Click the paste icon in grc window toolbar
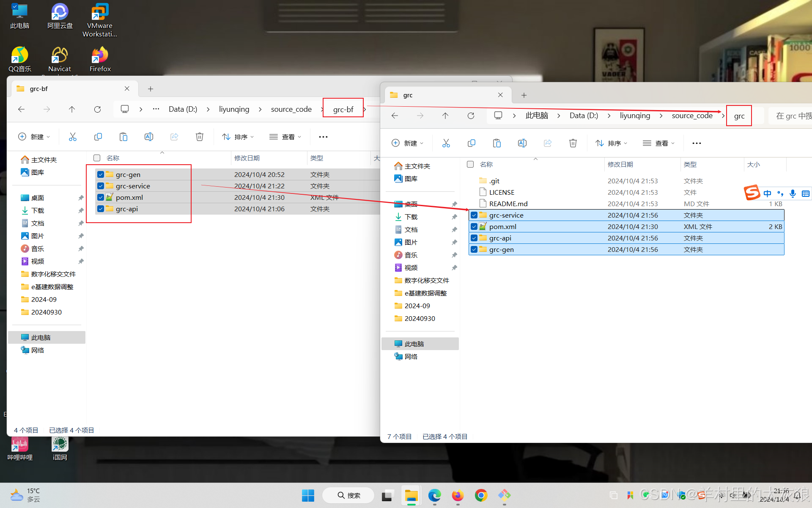Image resolution: width=812 pixels, height=508 pixels. click(497, 143)
